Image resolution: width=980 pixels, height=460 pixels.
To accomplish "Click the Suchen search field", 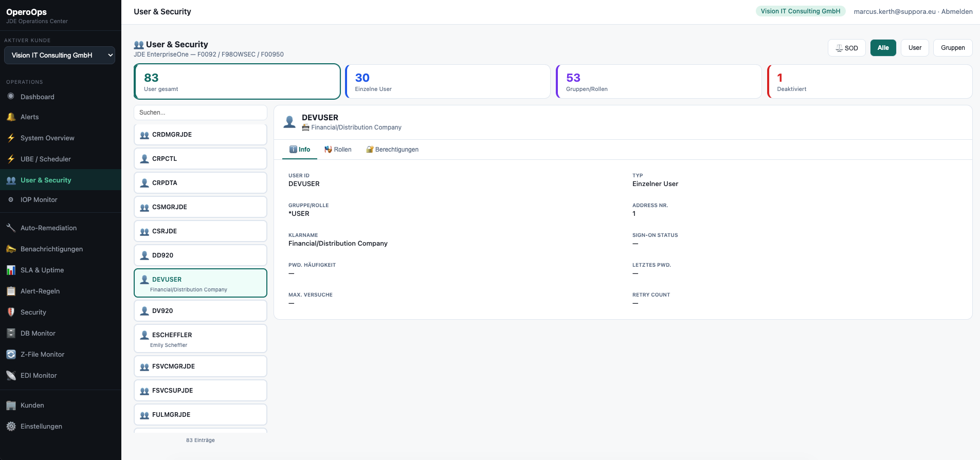I will click(x=200, y=113).
